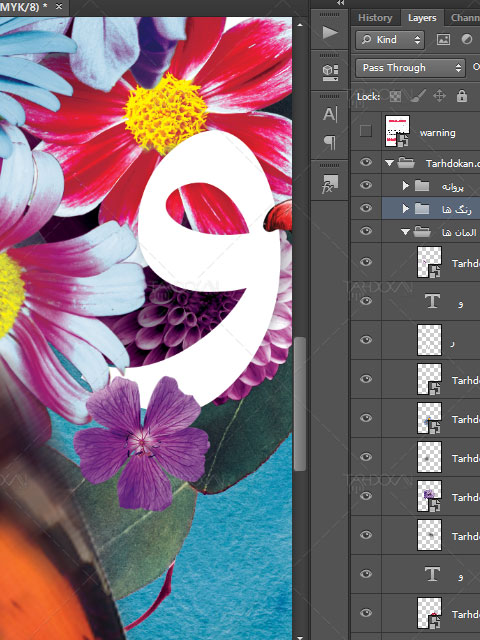
Task: Lock all padlock icon
Action: coord(462,96)
